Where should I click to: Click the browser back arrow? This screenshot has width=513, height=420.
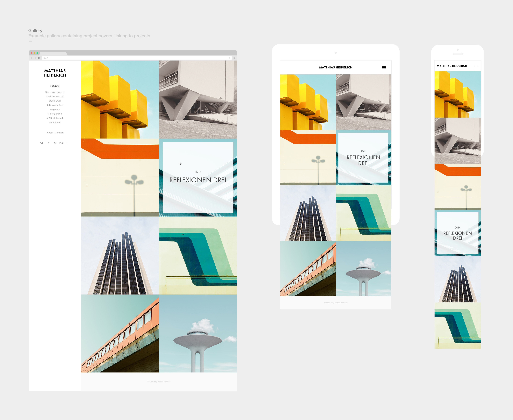coord(32,58)
